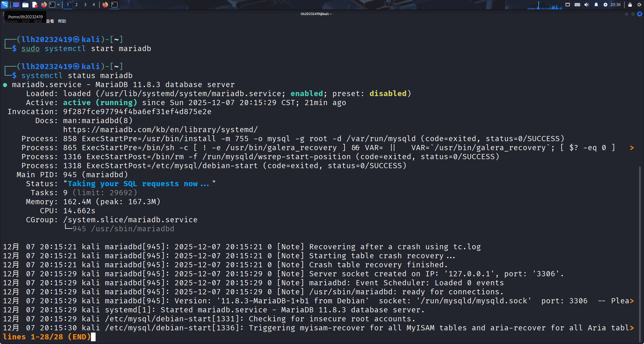Lock the screen with padlock icon

tap(630, 5)
